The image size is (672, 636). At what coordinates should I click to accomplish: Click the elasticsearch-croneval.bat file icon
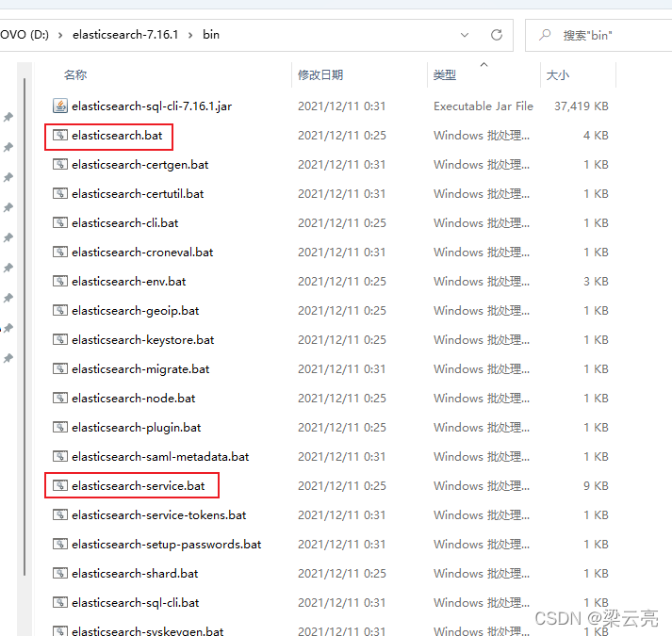pyautogui.click(x=60, y=252)
